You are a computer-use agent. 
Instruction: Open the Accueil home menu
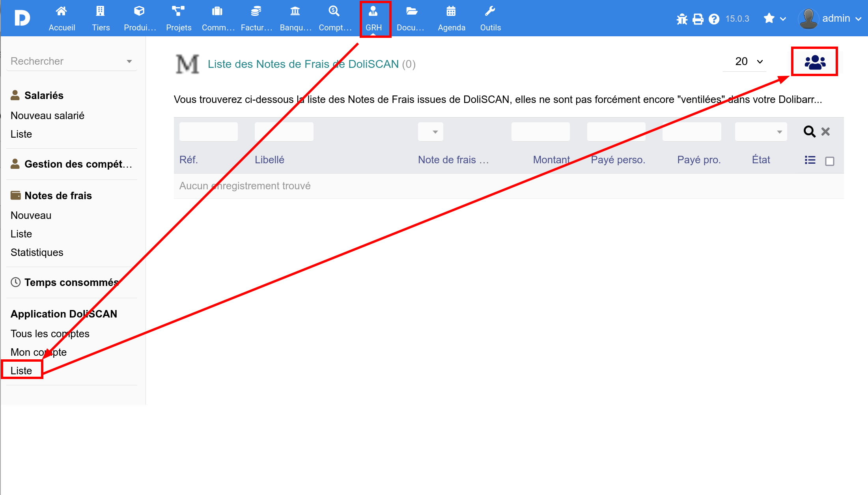pos(62,18)
